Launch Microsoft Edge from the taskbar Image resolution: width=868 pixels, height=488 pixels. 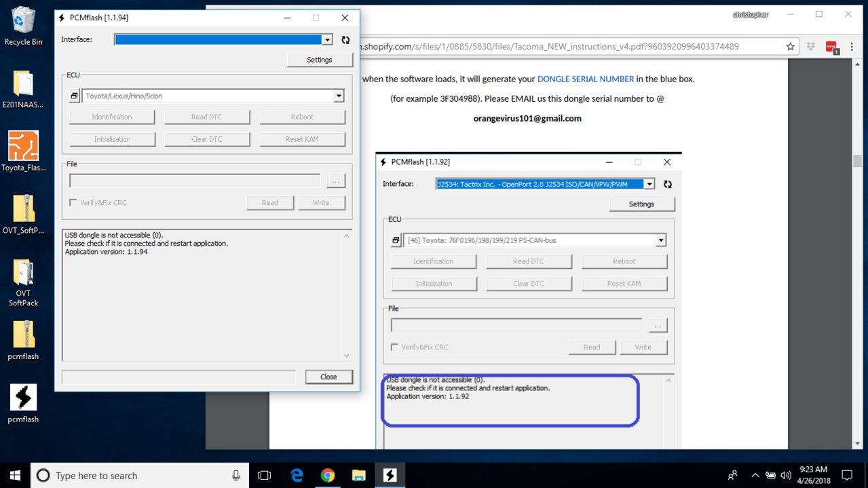point(297,475)
